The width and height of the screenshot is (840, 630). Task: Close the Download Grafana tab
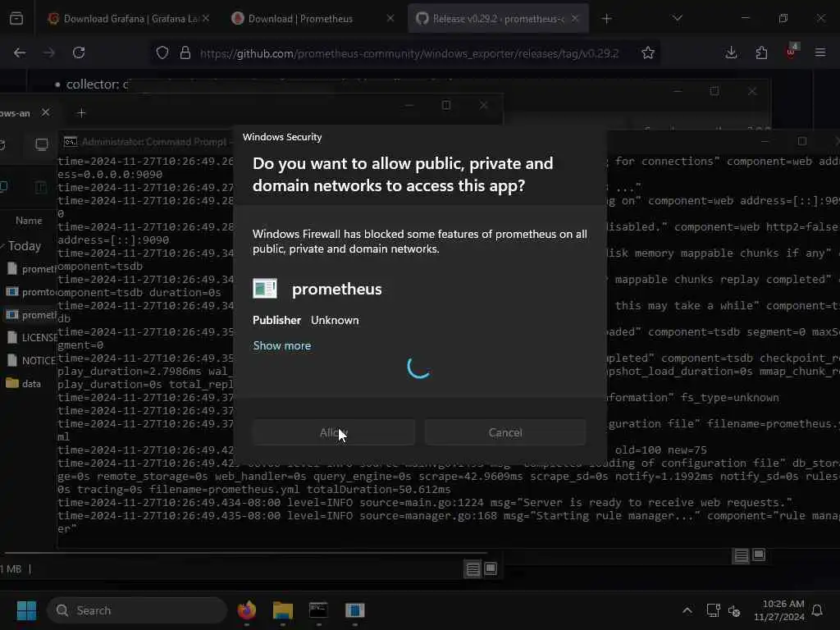206,19
